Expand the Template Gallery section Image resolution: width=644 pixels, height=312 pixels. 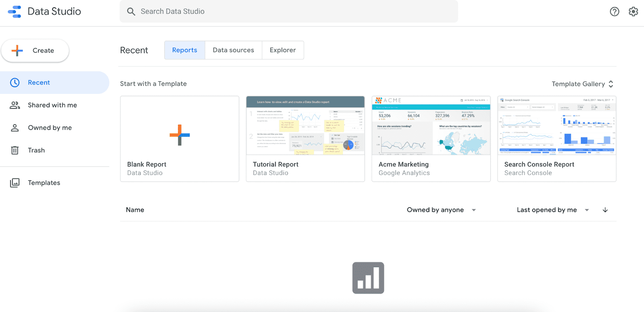coord(611,84)
